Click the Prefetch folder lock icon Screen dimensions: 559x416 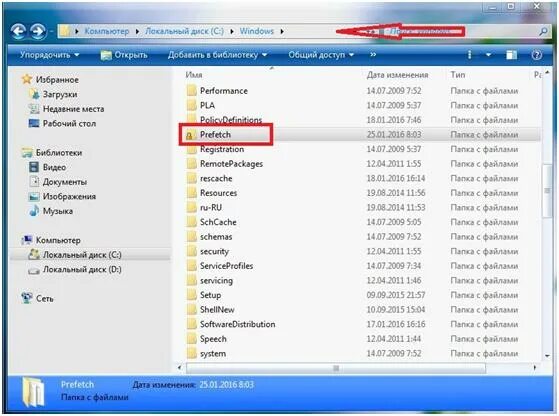pos(190,135)
